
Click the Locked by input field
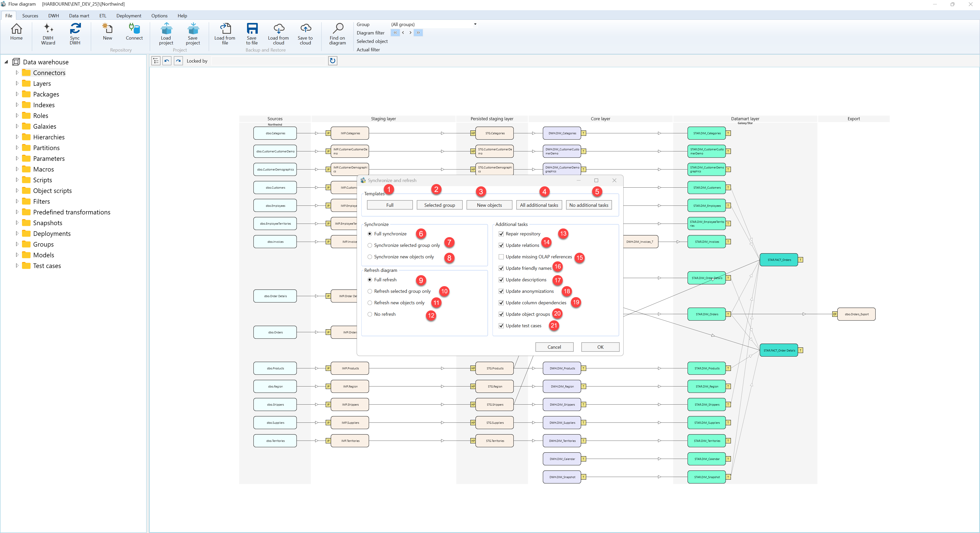pyautogui.click(x=268, y=61)
